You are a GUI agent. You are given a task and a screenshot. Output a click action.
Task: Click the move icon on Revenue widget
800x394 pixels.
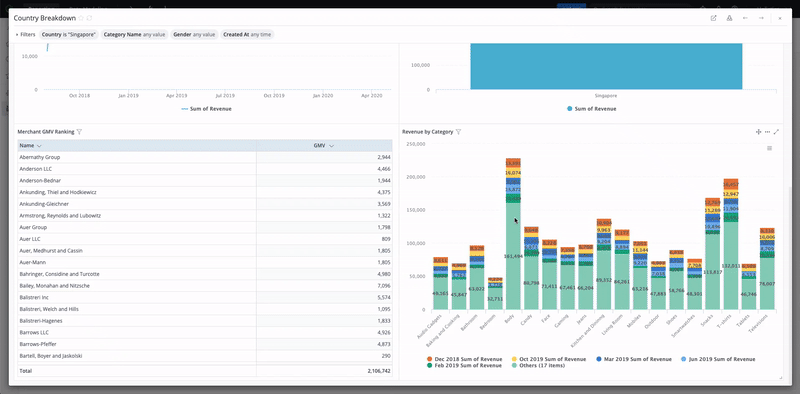[758, 132]
